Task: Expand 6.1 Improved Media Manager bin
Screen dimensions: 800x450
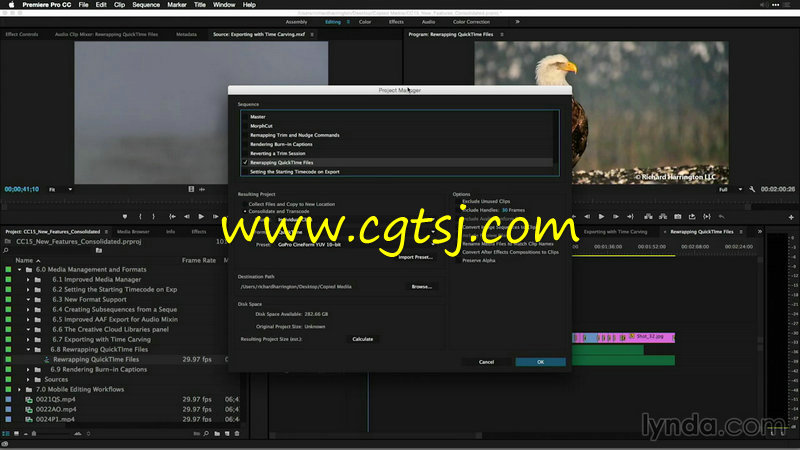Action: click(x=28, y=280)
